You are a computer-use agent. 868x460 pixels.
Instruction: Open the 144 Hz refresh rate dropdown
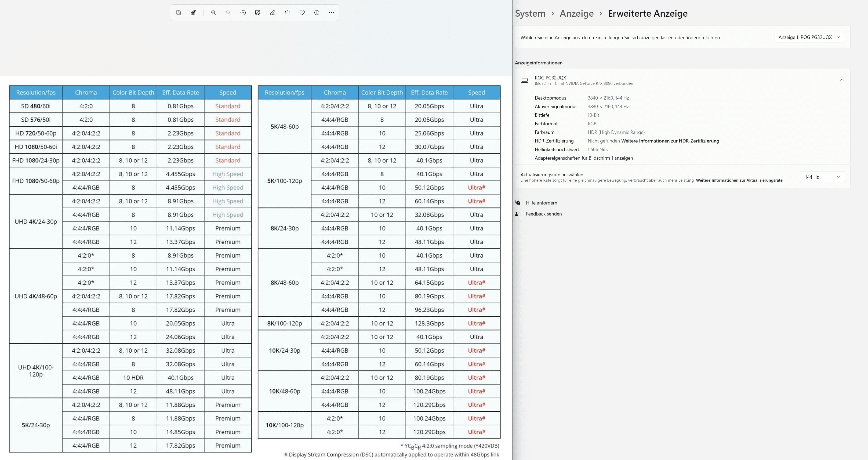pyautogui.click(x=822, y=177)
